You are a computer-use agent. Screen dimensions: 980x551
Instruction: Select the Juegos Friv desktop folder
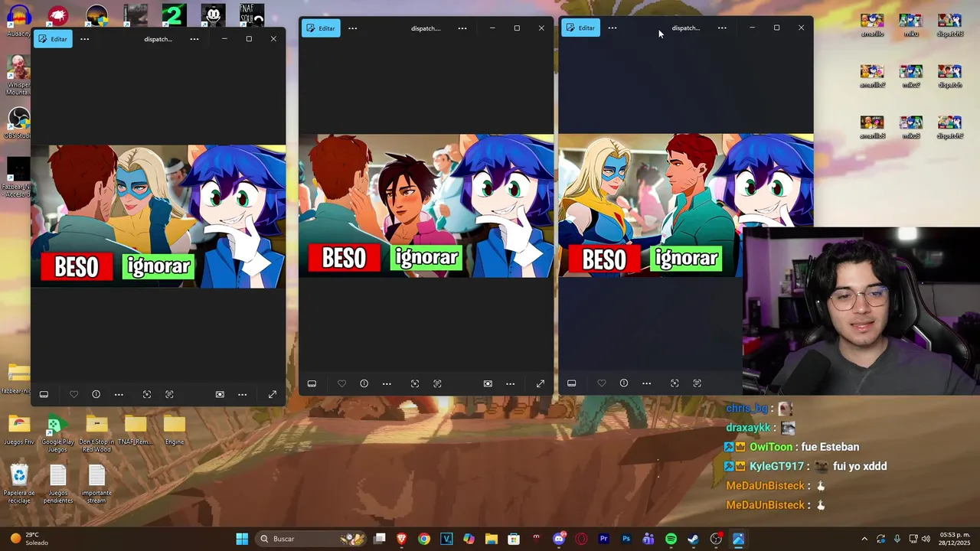click(x=19, y=431)
